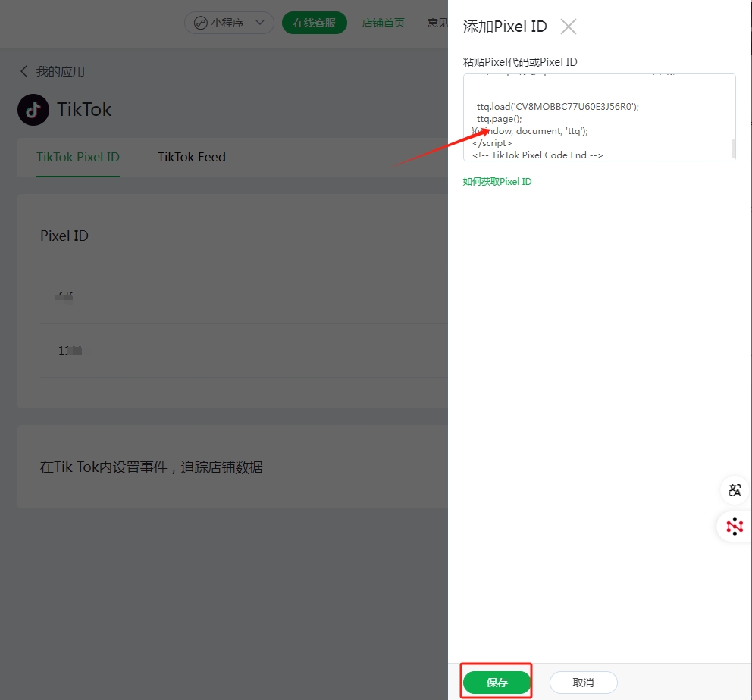The image size is (752, 700).
Task: Click the TikTok logo icon
Action: [33, 110]
